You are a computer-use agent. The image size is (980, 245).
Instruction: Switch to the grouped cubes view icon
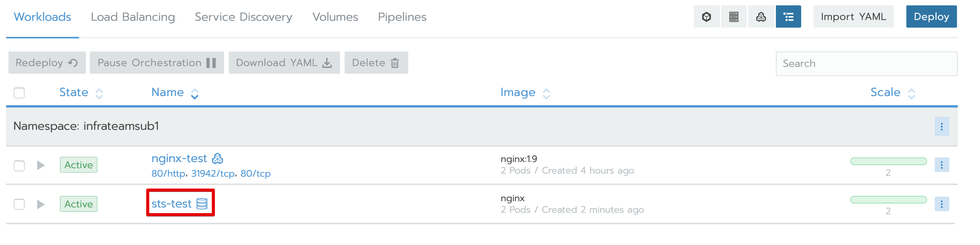[761, 17]
